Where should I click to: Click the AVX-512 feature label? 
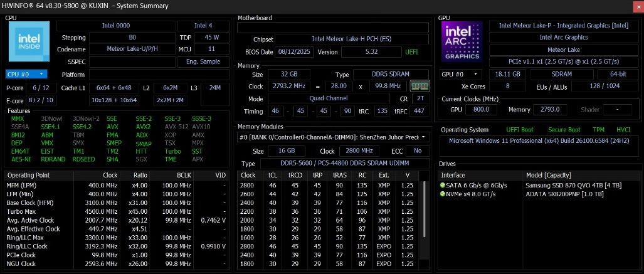tap(176, 127)
